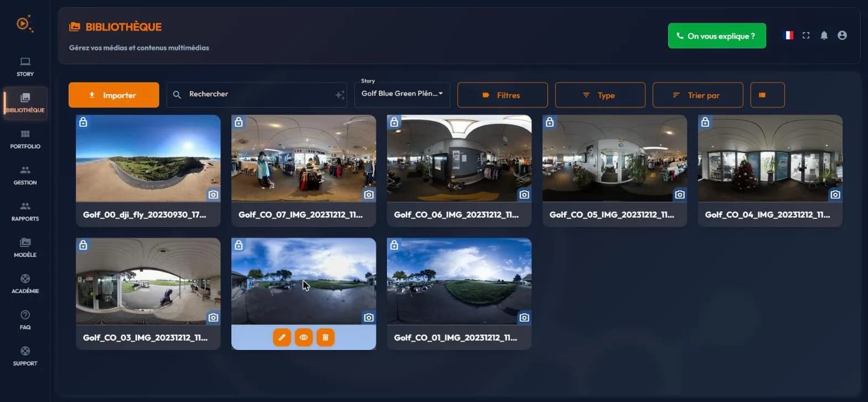Click the Golf_CO_06_IMG_20231212 file name

click(x=456, y=214)
